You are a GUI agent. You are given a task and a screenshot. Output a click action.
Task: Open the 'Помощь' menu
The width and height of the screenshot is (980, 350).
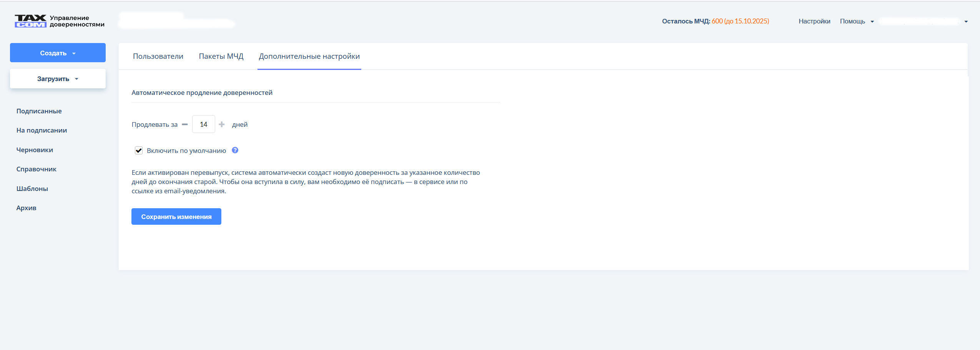(x=856, y=22)
